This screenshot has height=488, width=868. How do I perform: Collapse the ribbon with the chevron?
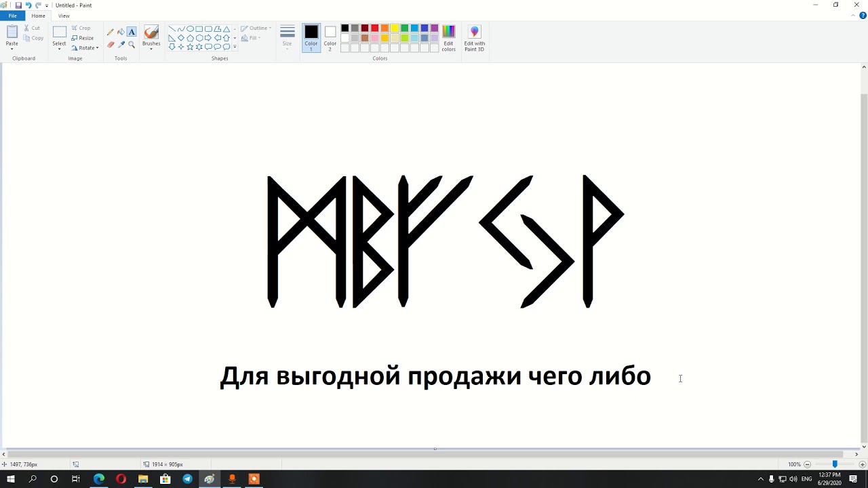[854, 16]
